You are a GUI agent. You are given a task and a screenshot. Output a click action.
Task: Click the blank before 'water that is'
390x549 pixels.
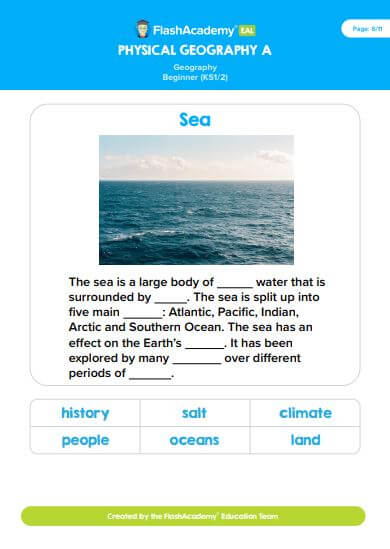[235, 283]
